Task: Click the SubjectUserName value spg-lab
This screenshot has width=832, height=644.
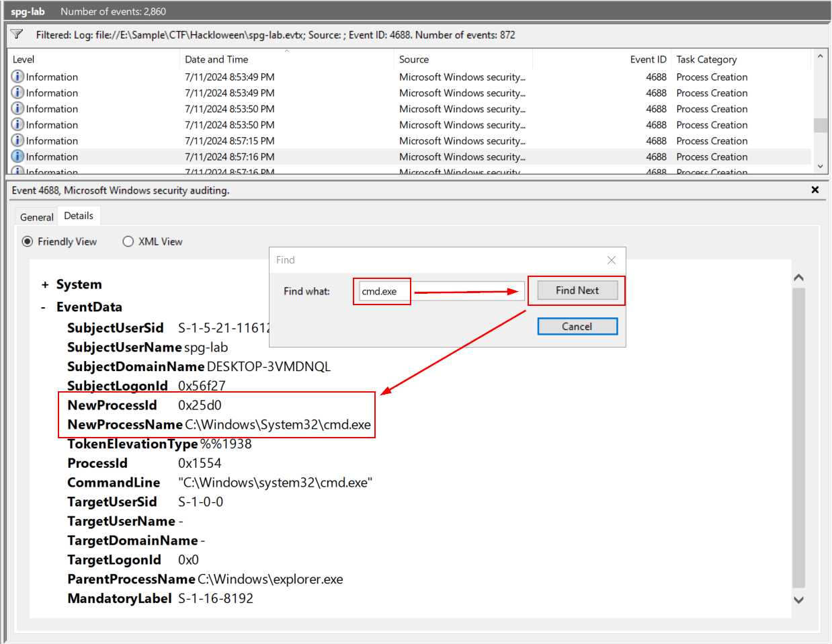Action: pyautogui.click(x=206, y=348)
